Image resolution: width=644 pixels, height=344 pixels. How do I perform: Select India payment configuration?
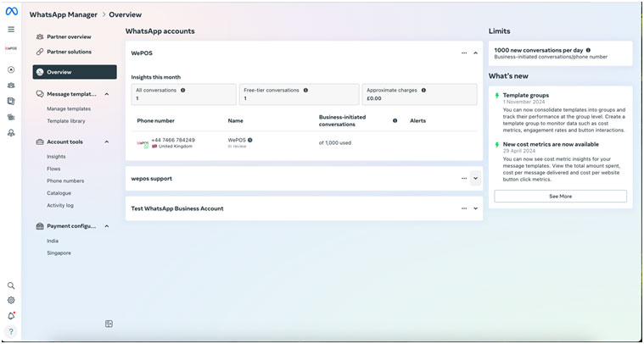click(x=53, y=241)
